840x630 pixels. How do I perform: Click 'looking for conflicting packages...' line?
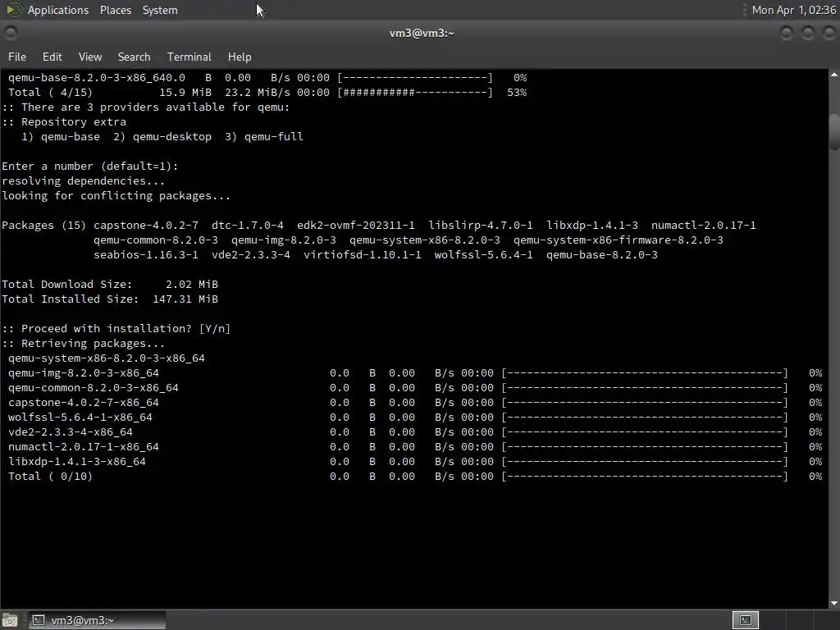116,195
